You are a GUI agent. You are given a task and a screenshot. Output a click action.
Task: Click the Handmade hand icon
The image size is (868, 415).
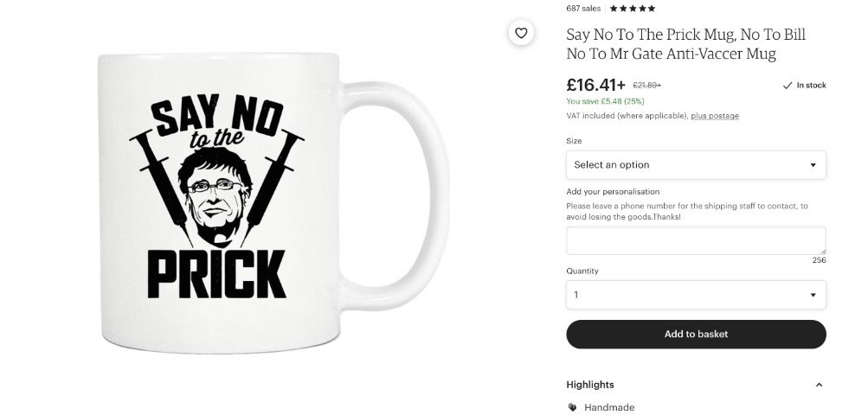point(572,407)
